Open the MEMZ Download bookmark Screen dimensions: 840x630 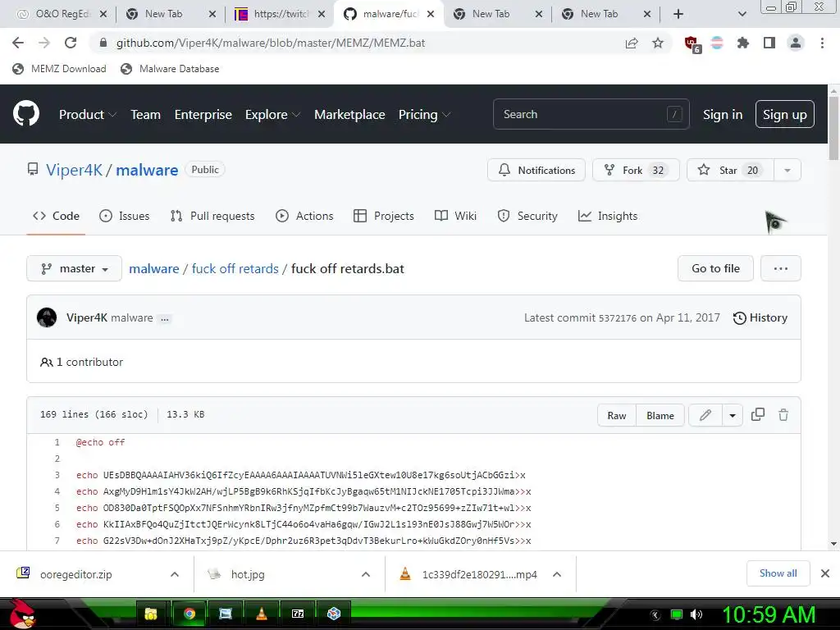[59, 69]
